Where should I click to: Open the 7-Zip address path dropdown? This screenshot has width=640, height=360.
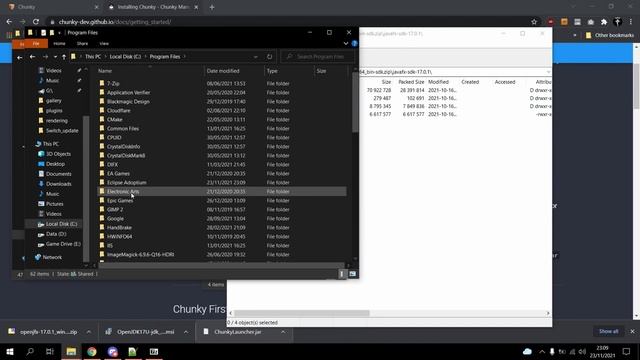[x=548, y=72]
